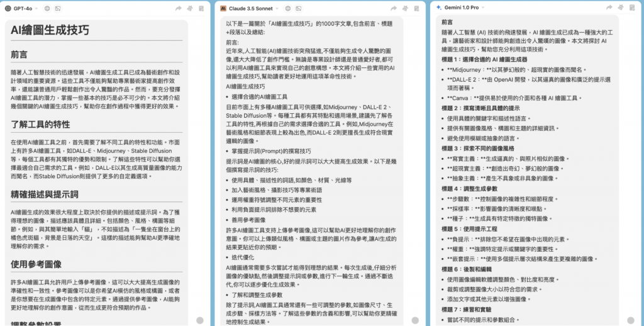Click the document icon in Gemini panel header
The image size is (644, 326).
click(x=632, y=8)
